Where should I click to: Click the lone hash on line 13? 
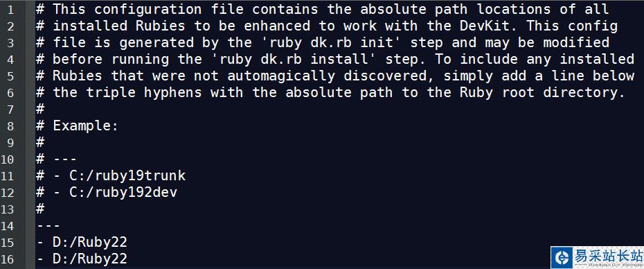pyautogui.click(x=40, y=209)
